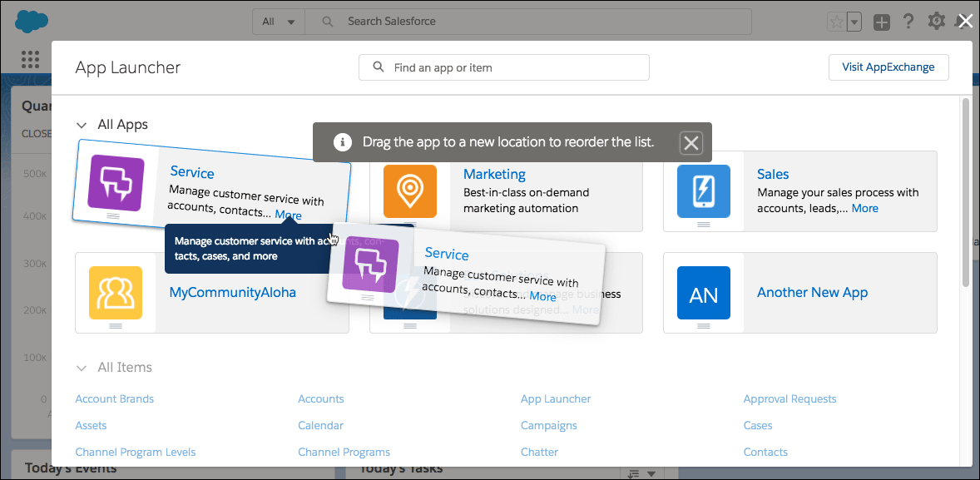Open the Accounts item
The width and height of the screenshot is (980, 480).
[x=320, y=398]
